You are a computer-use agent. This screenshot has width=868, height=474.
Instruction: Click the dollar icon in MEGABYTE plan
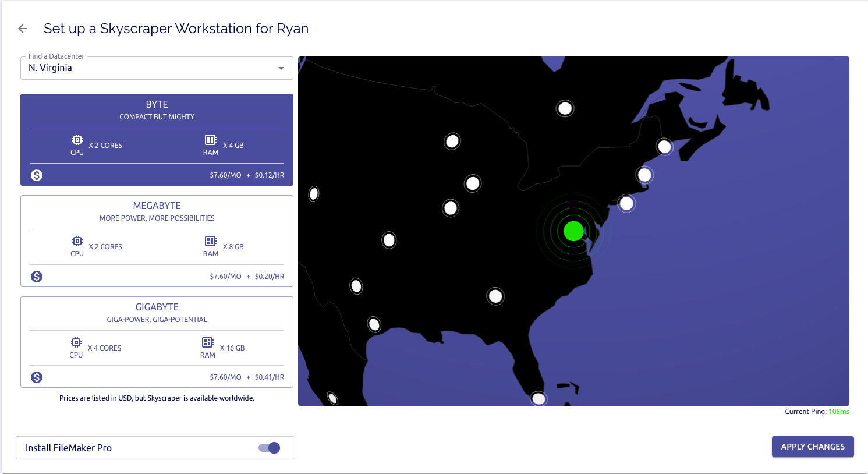tap(37, 277)
